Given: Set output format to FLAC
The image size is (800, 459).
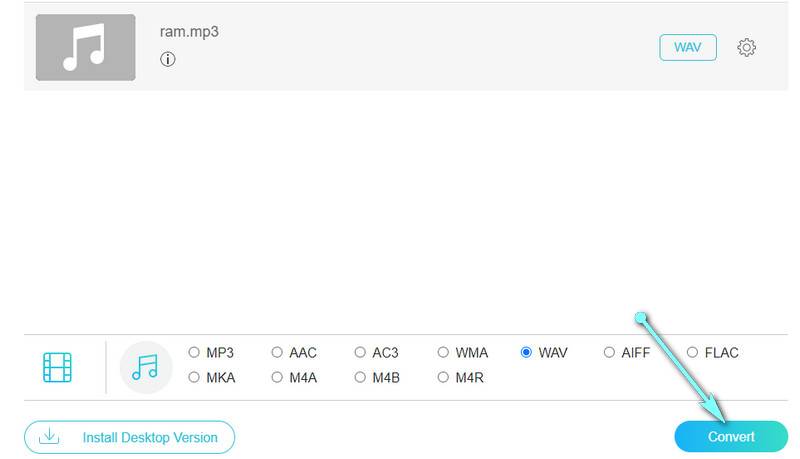Looking at the screenshot, I should pos(692,352).
